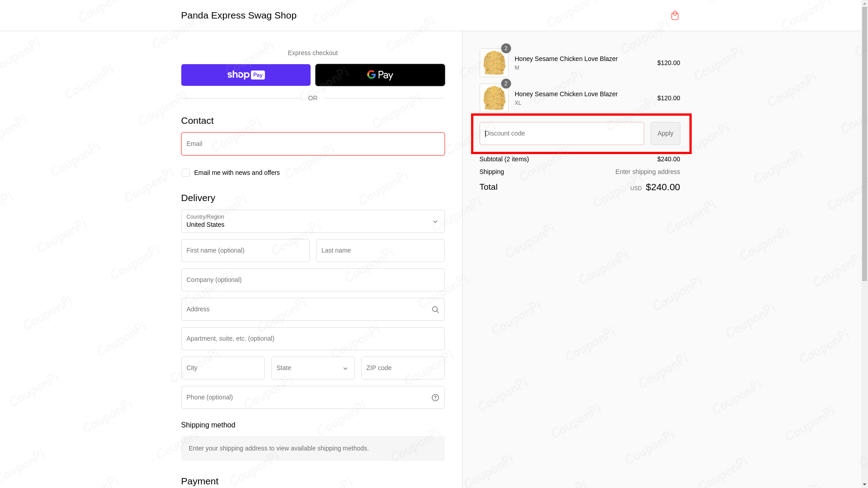Focus the Discount code field
The image size is (868, 488).
[561, 133]
